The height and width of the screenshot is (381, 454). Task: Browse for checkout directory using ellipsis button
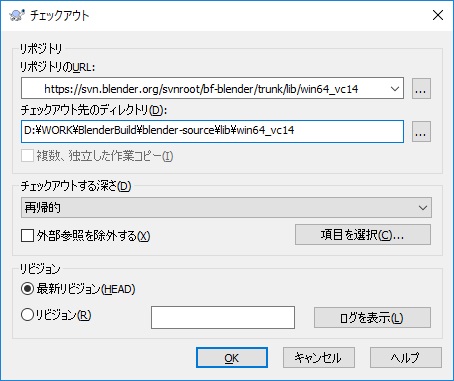coord(421,132)
